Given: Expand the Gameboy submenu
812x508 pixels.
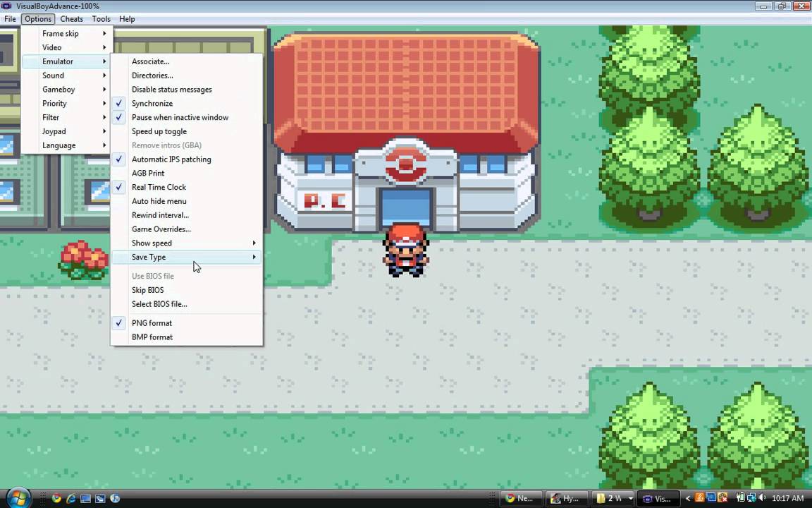Looking at the screenshot, I should coord(66,90).
